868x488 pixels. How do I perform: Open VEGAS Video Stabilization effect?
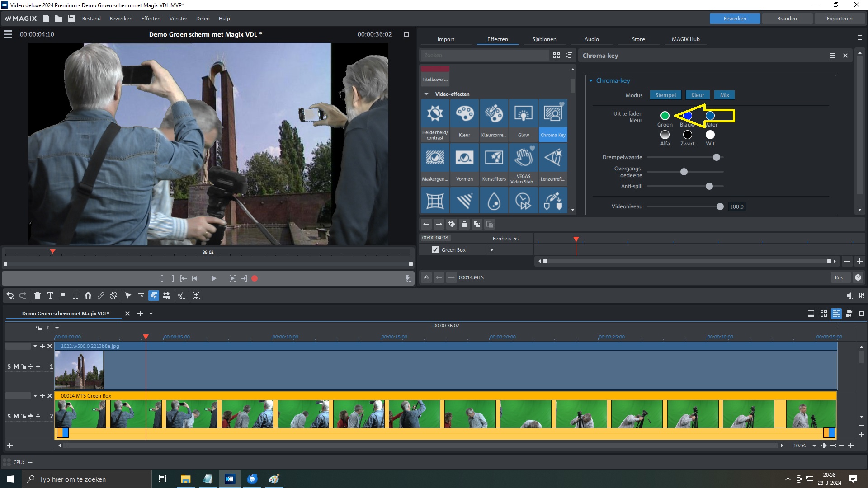(x=523, y=164)
